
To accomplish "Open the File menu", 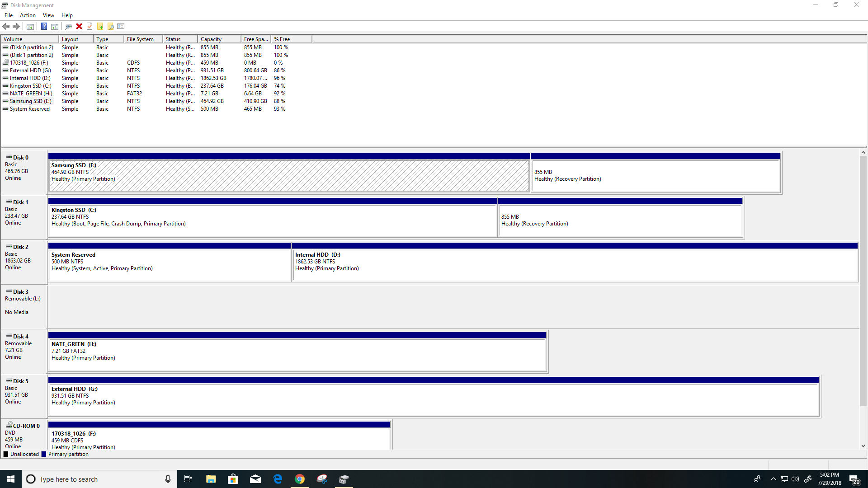I will click(9, 15).
